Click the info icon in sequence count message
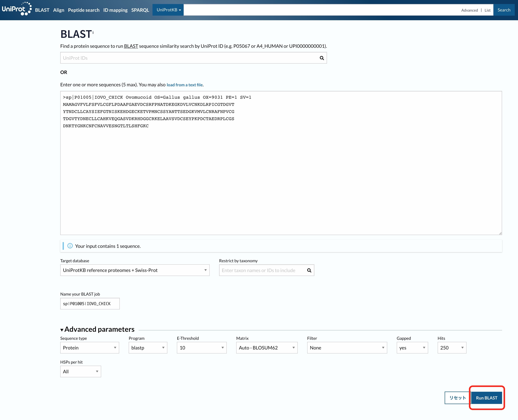Viewport: 518px width, 420px height. (70, 246)
